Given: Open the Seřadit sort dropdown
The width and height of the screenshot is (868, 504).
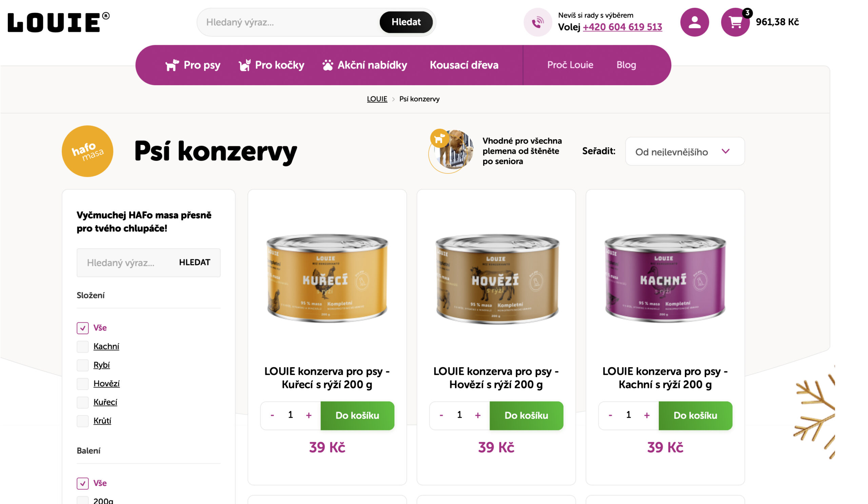Looking at the screenshot, I should (x=685, y=151).
